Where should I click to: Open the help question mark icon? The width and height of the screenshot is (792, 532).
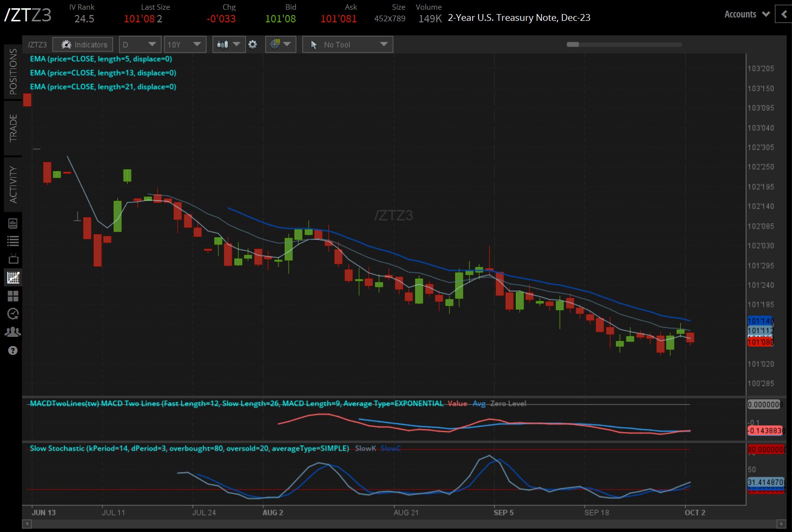13,350
